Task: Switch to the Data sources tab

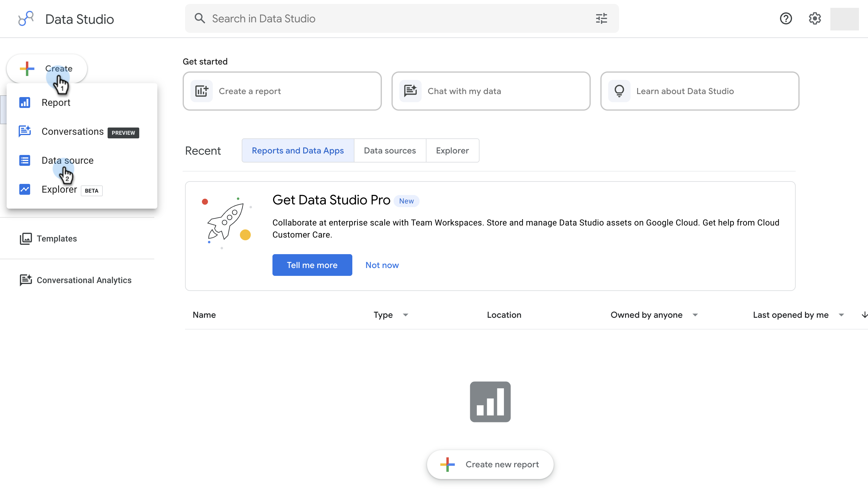Action: click(390, 150)
